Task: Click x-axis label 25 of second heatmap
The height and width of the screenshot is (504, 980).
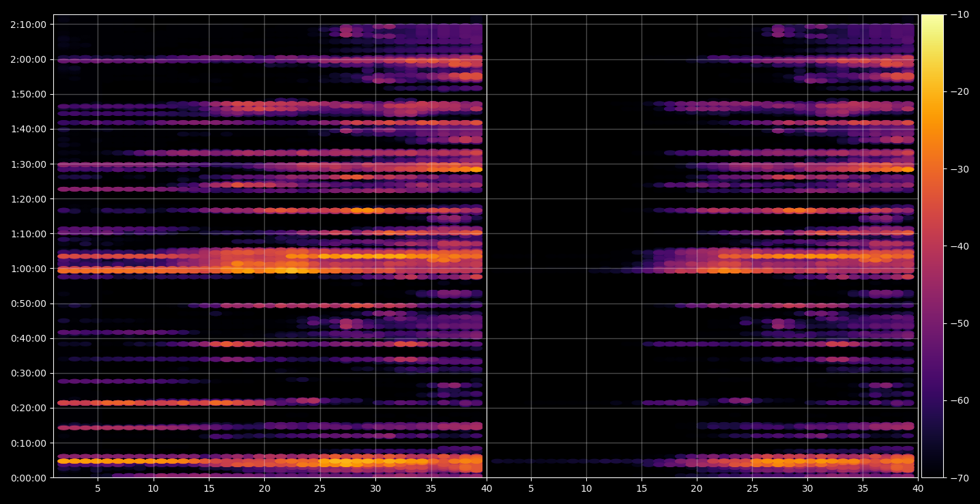Action: click(x=752, y=488)
